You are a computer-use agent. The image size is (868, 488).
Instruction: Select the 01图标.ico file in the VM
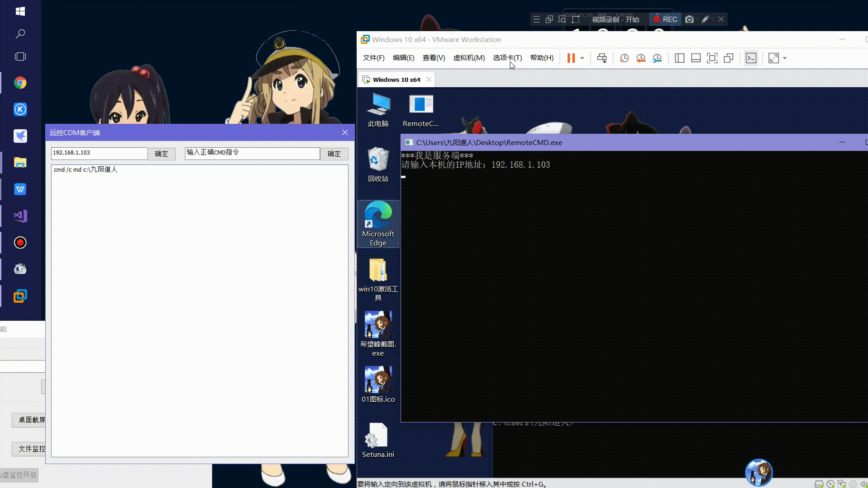pyautogui.click(x=378, y=385)
